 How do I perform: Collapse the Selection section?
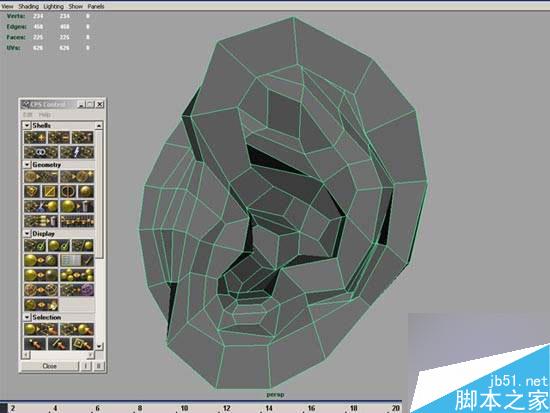click(x=27, y=317)
